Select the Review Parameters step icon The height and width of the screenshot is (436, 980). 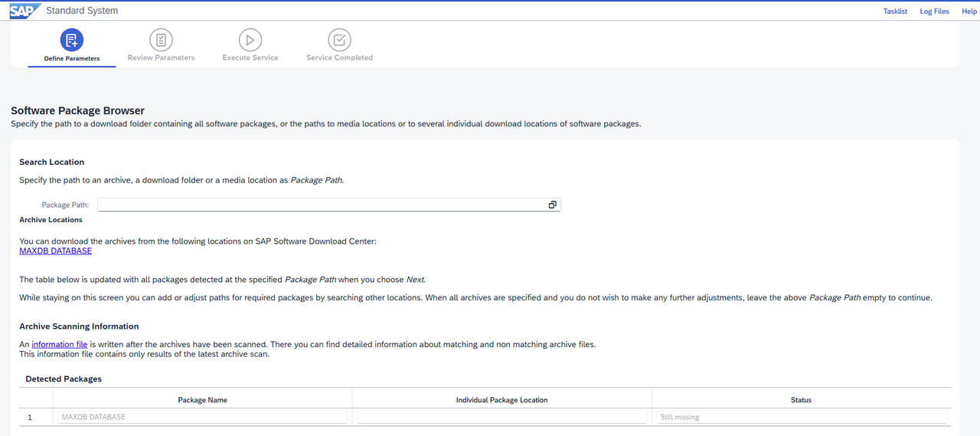pyautogui.click(x=161, y=40)
